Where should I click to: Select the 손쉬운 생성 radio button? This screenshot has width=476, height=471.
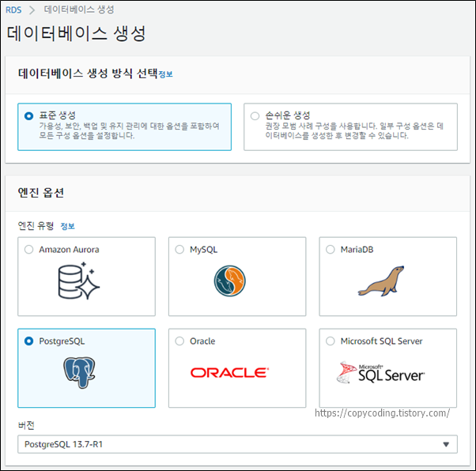255,116
